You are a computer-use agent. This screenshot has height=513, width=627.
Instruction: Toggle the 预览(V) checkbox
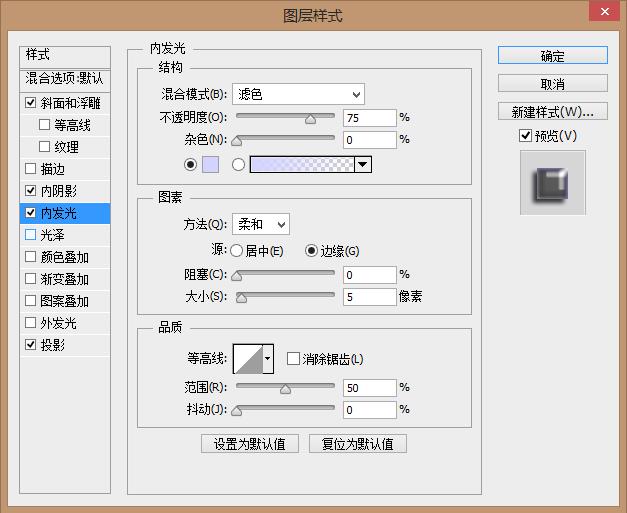(525, 136)
